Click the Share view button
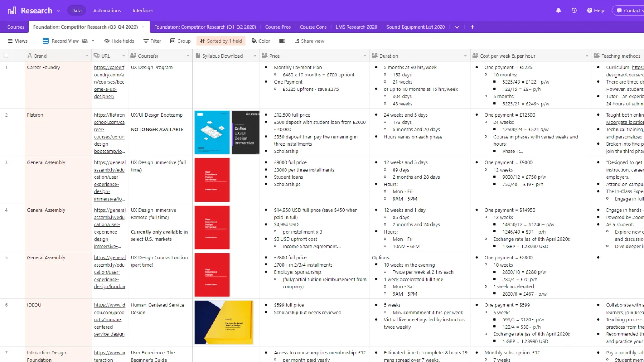644x362 pixels. point(309,41)
